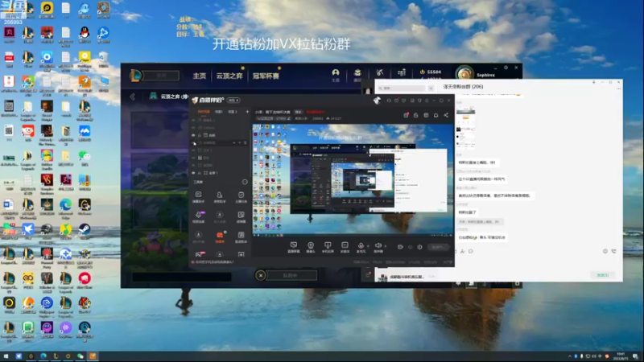This screenshot has width=644, height=362.
Task: Select the QQ penguin desktop icon
Action: click(85, 35)
